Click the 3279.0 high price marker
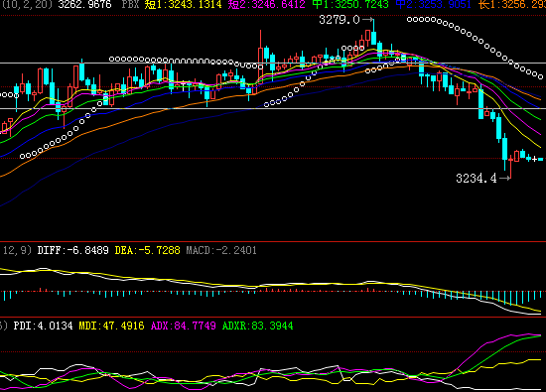This screenshot has height=392, width=546. [340, 20]
